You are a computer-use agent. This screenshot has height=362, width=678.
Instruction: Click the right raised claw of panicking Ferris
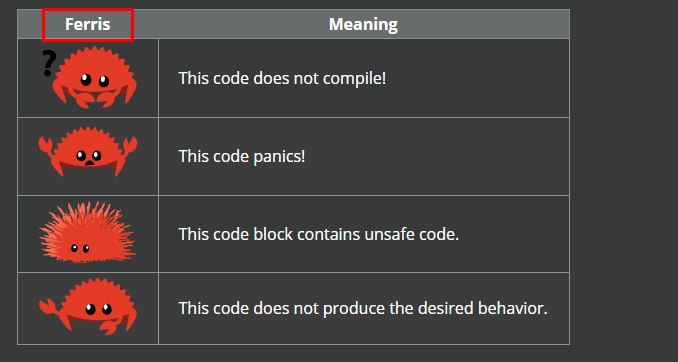click(x=130, y=146)
